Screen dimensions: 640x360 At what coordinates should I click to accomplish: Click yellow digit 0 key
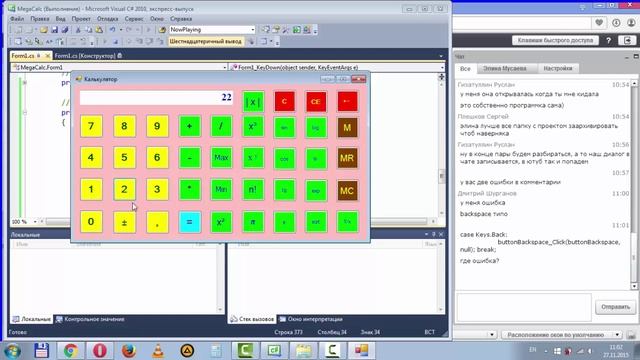click(x=91, y=222)
